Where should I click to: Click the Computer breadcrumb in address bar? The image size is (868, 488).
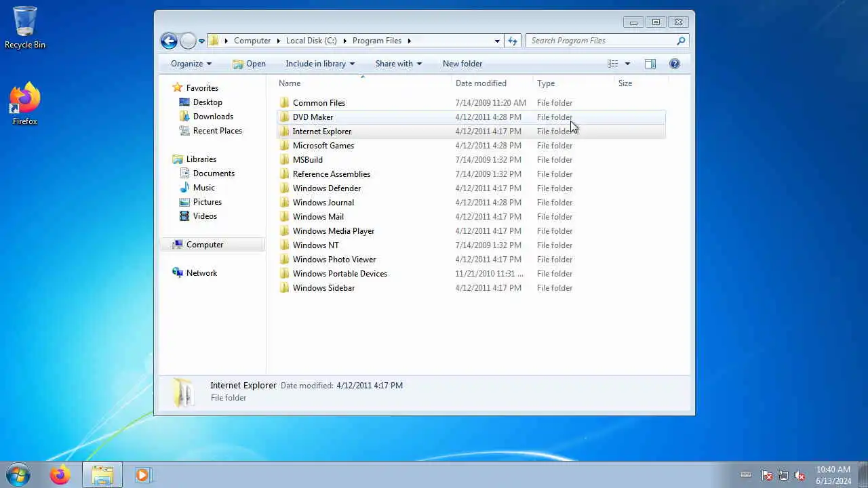click(252, 41)
